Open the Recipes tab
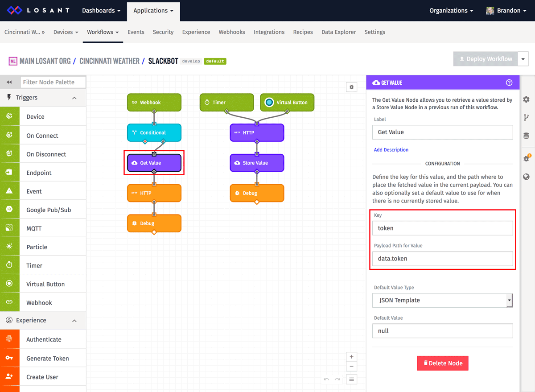Screen dimensions: 535x392 [303, 32]
